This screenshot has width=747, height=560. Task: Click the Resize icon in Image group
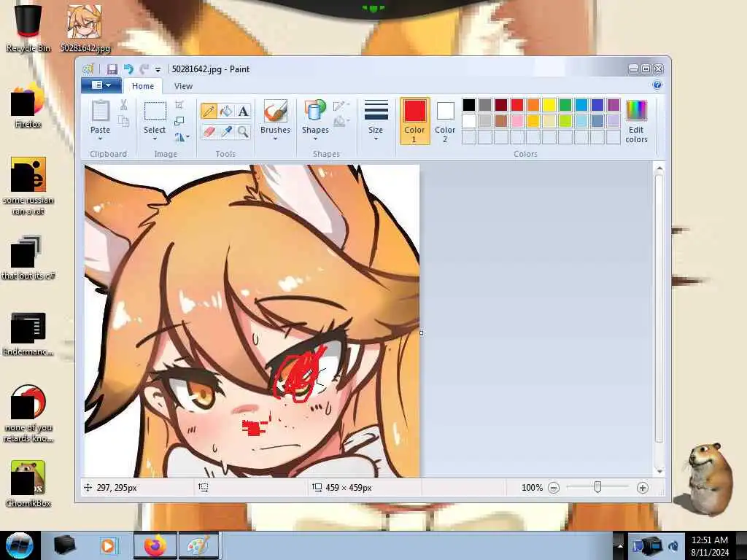click(179, 121)
